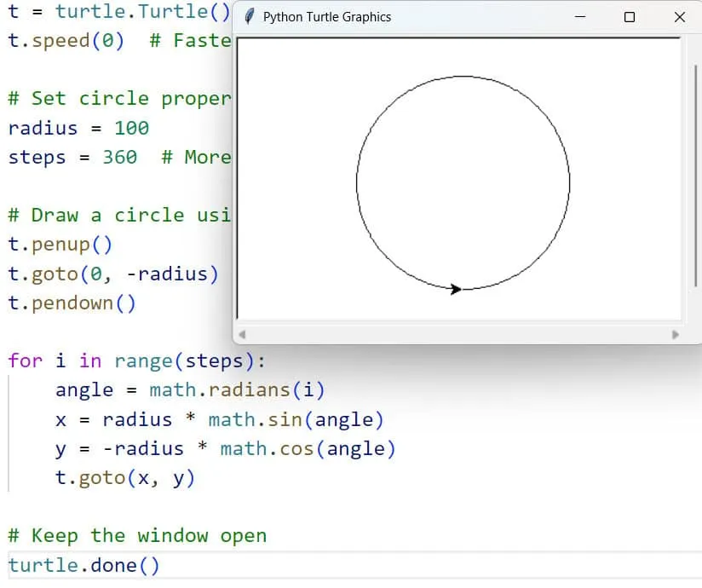Image resolution: width=702 pixels, height=588 pixels.
Task: Click the number 360 in the steps assignment
Action: (119, 158)
